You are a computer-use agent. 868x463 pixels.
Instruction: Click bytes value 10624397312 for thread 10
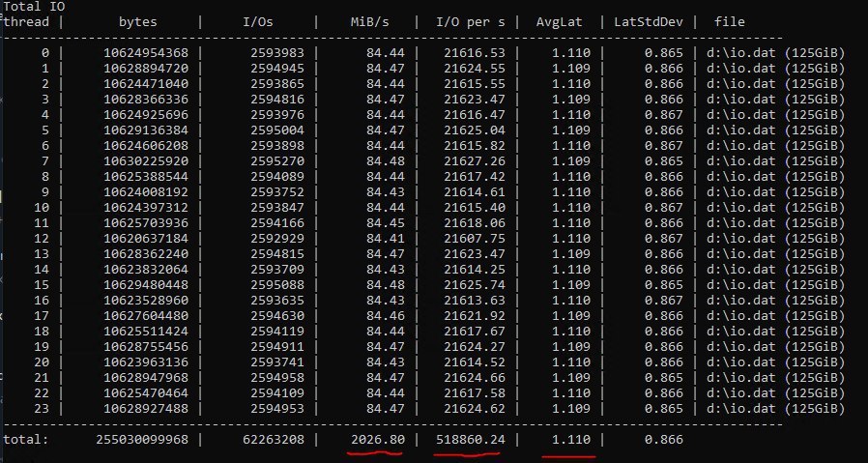146,208
